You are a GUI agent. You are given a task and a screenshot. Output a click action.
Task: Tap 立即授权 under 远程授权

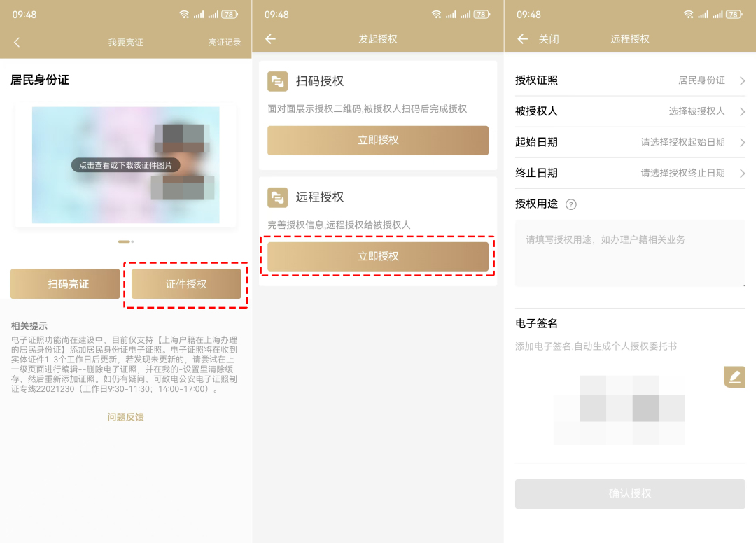click(378, 256)
